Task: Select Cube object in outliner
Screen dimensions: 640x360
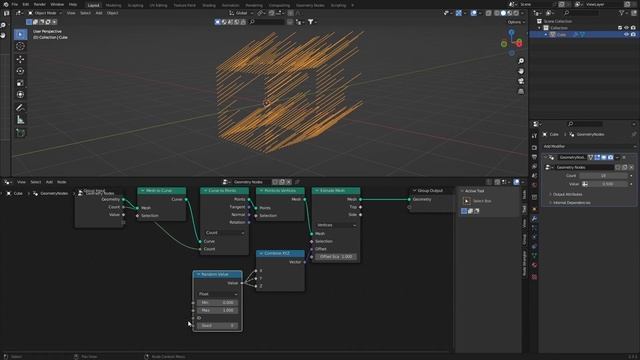Action: (x=562, y=35)
